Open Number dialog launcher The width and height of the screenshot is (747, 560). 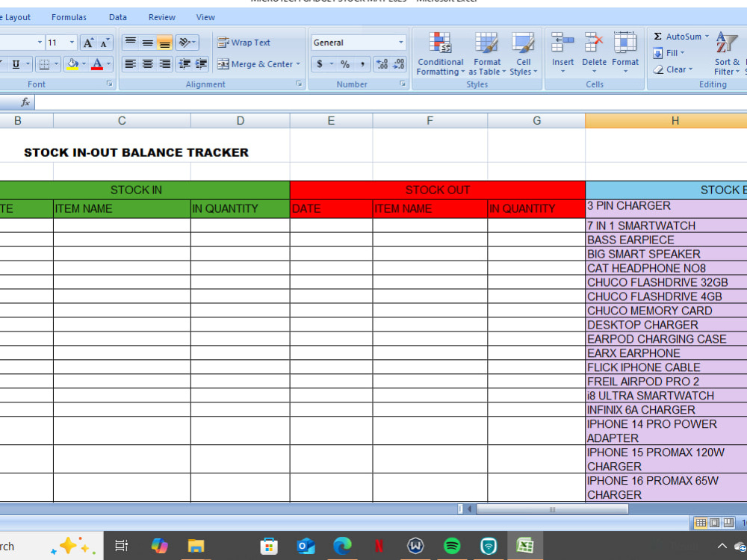[403, 84]
